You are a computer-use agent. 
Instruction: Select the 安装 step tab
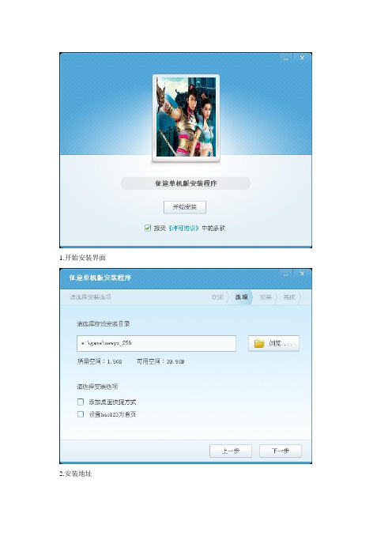pyautogui.click(x=266, y=297)
